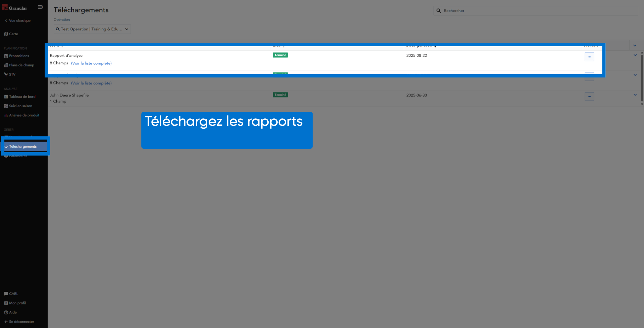Click the 2025-06-30 date cell

pos(417,95)
